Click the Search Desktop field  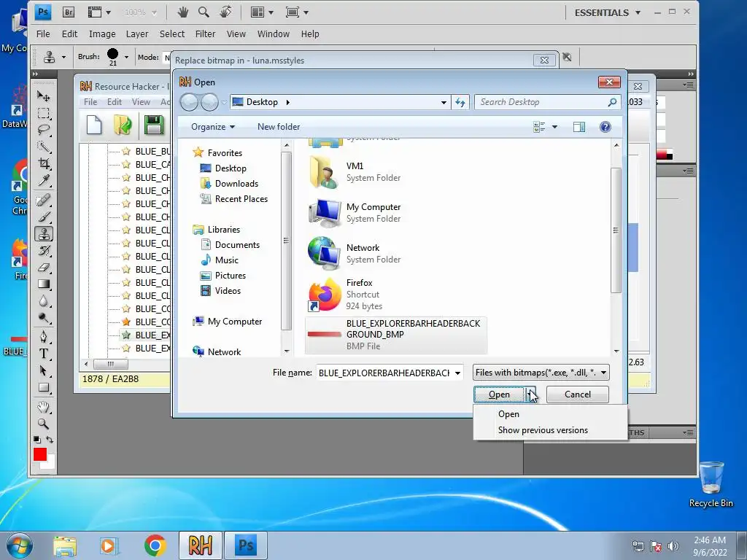pyautogui.click(x=548, y=102)
